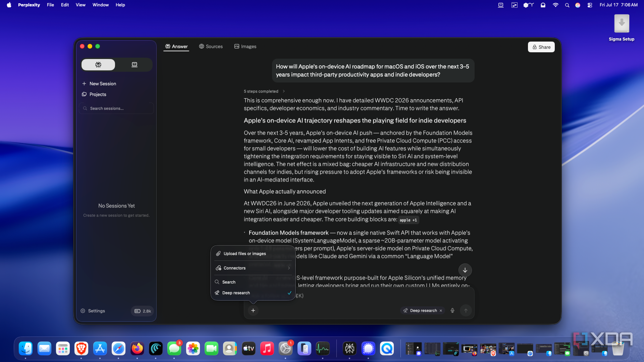Select the Images tab
Screen dimensions: 644x362
245,47
